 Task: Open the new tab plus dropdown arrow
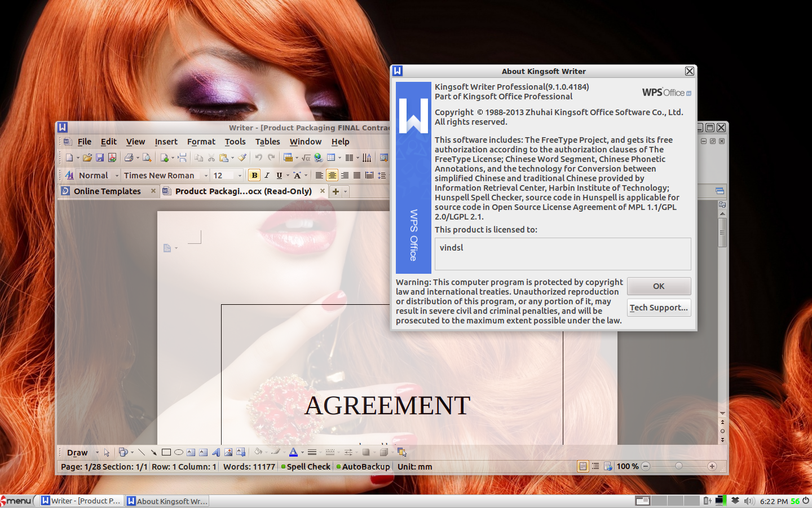(x=345, y=192)
